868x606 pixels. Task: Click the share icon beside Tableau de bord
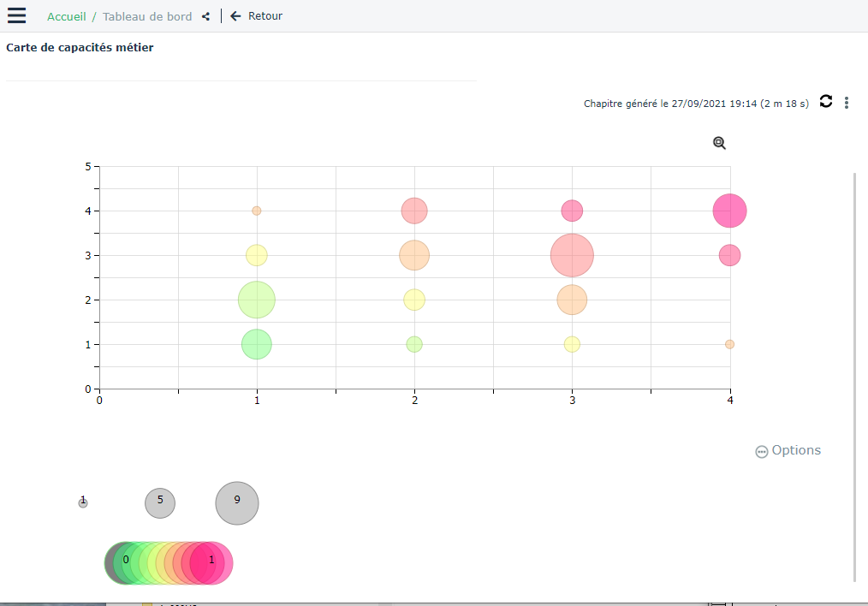click(205, 16)
